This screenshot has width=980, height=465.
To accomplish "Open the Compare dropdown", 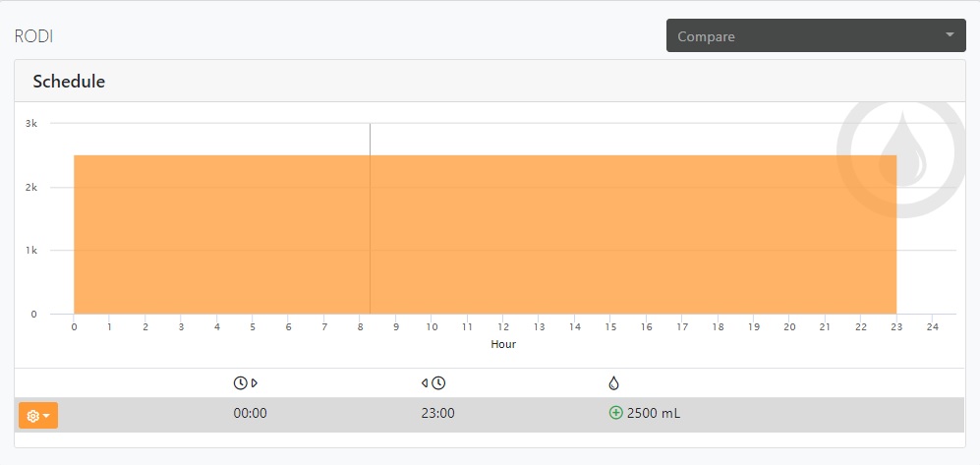I will click(816, 35).
